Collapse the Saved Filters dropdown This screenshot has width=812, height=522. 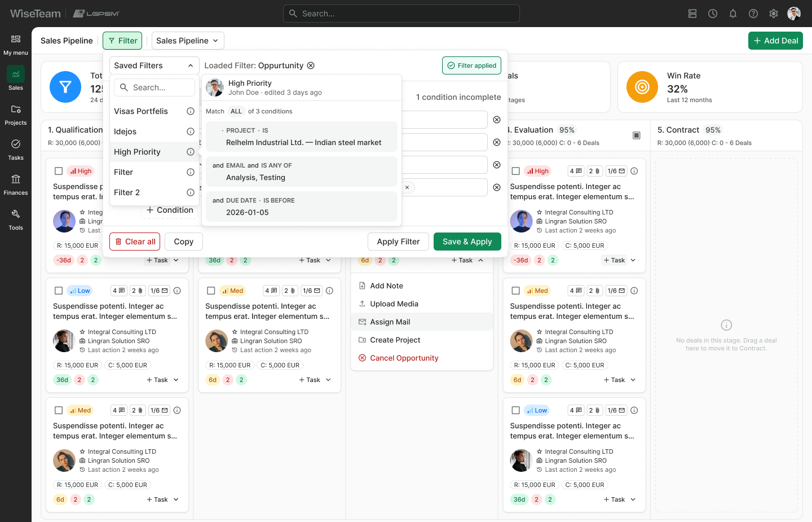tap(155, 65)
